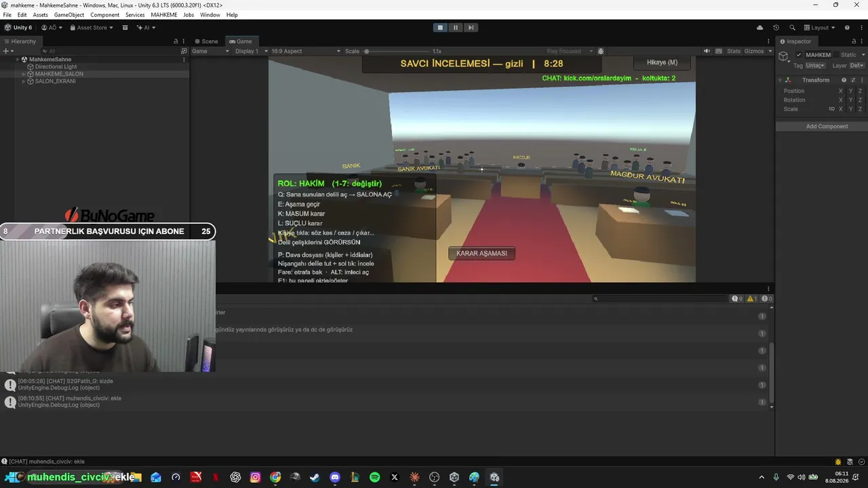Toggle the Game view shortcuts keyboard icon
868x488 pixels.
[718, 51]
